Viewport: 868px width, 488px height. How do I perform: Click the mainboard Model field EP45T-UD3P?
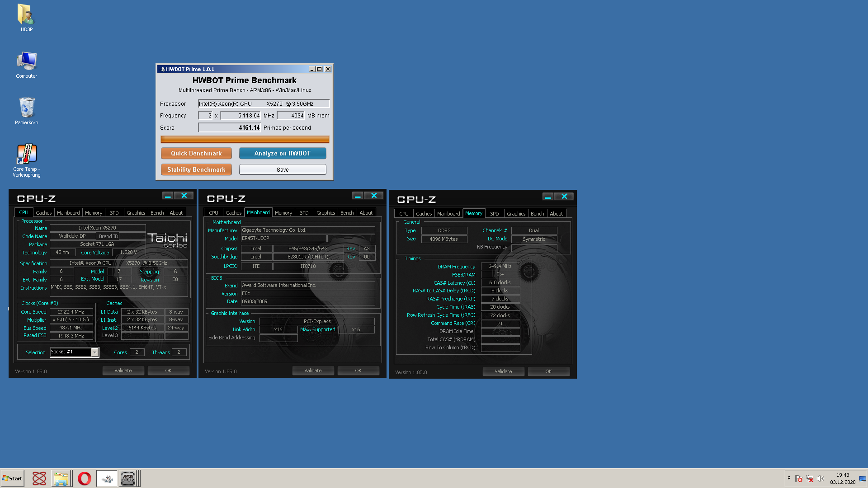pyautogui.click(x=283, y=239)
